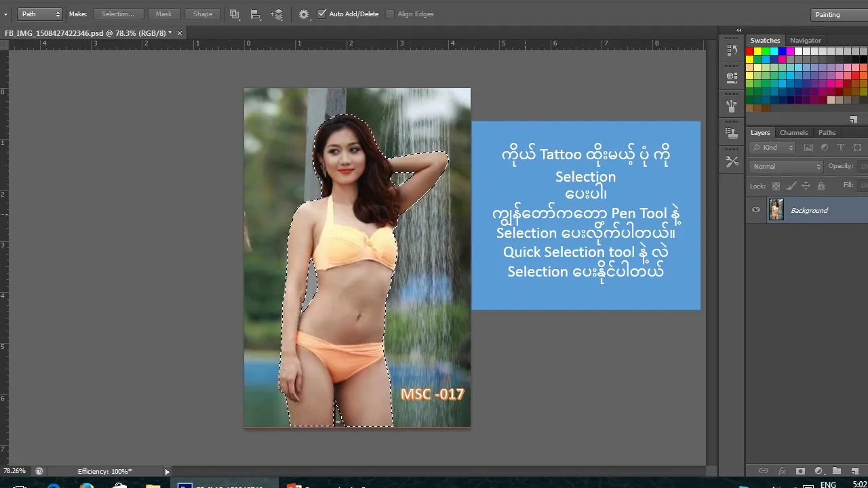Click the Make Selection... button
This screenshot has width=868, height=488.
[118, 14]
